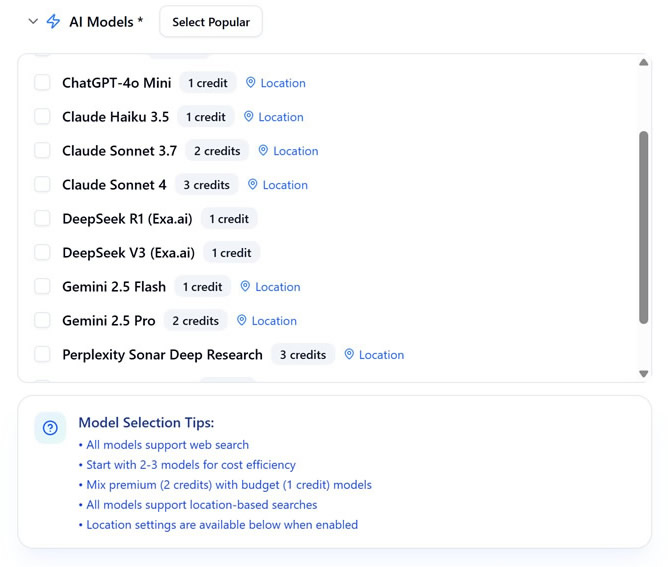The width and height of the screenshot is (668, 567).
Task: Select the DeepSeek R1 (Exa.ai) checkbox
Action: point(42,219)
